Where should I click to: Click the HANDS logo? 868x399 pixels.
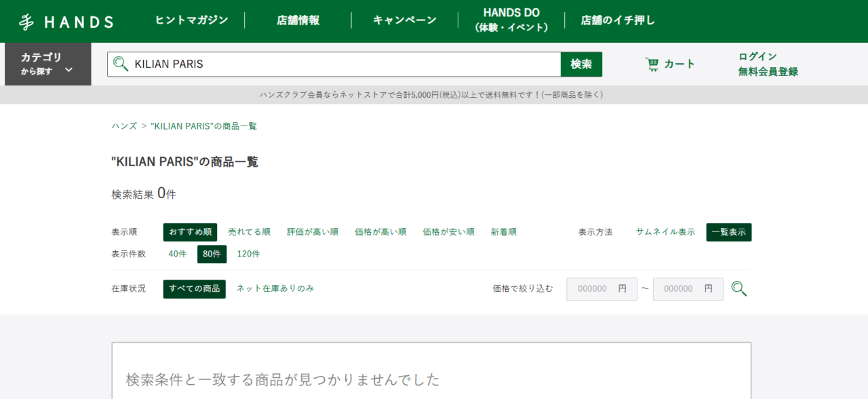pyautogui.click(x=66, y=22)
